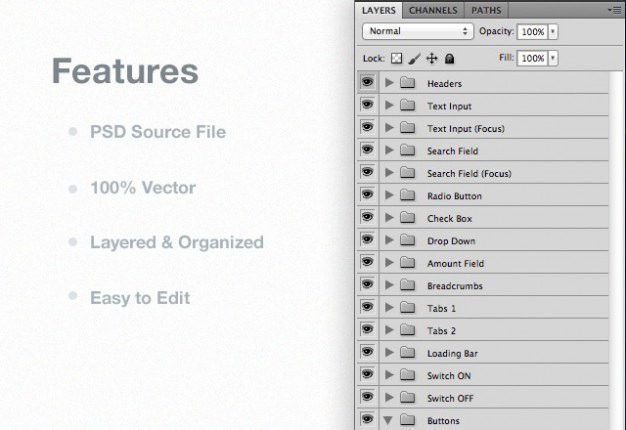Toggle visibility of Text Input group
Image resolution: width=626 pixels, height=430 pixels.
point(367,105)
